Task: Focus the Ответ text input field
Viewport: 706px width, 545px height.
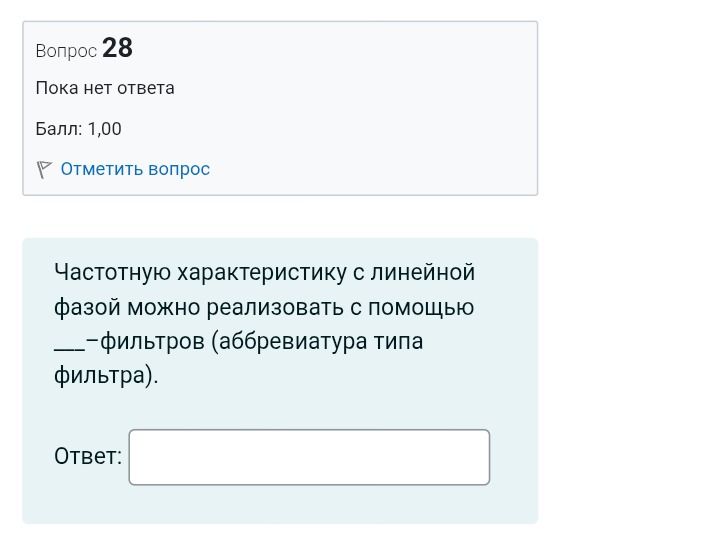Action: pyautogui.click(x=309, y=457)
